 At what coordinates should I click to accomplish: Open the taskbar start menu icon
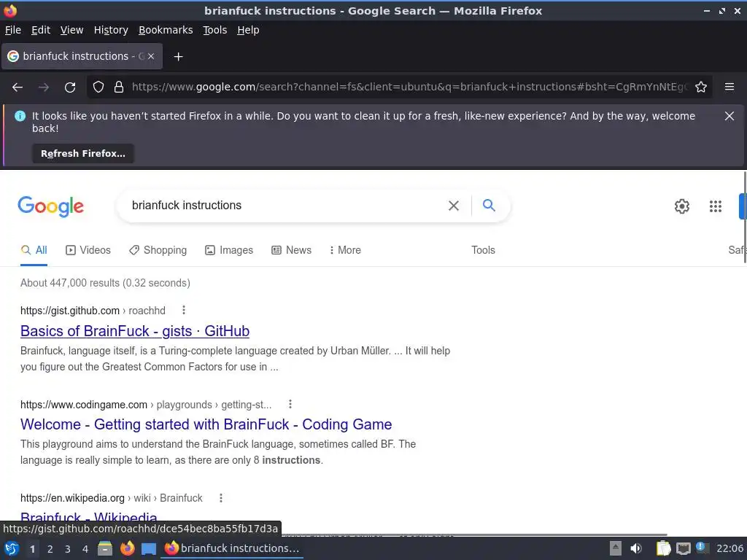12,548
